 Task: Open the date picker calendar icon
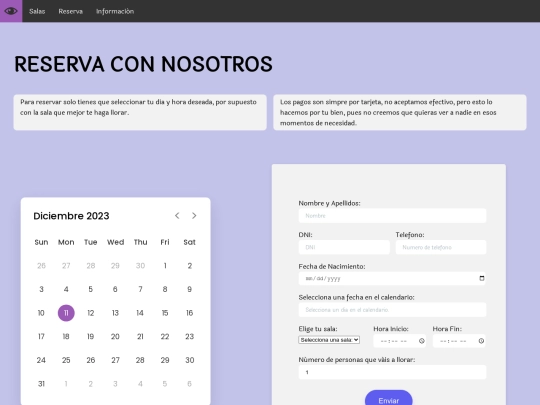pos(482,278)
